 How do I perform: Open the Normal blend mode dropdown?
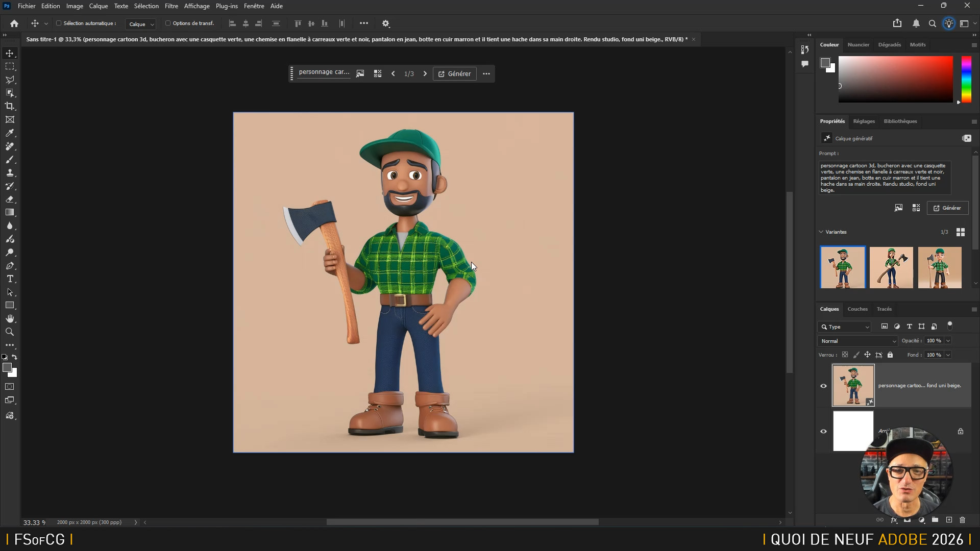pyautogui.click(x=857, y=341)
